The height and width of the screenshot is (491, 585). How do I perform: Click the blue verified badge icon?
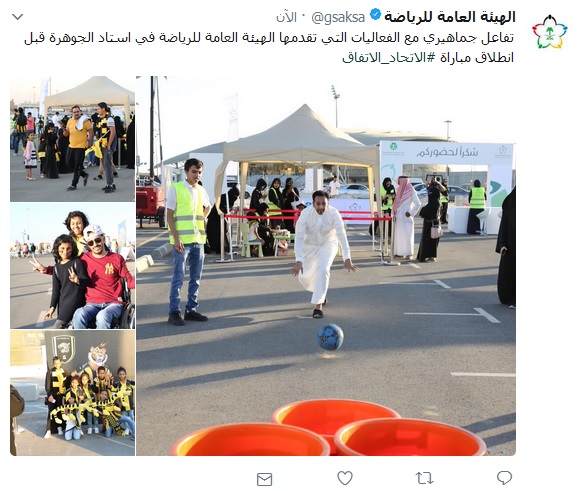(375, 15)
